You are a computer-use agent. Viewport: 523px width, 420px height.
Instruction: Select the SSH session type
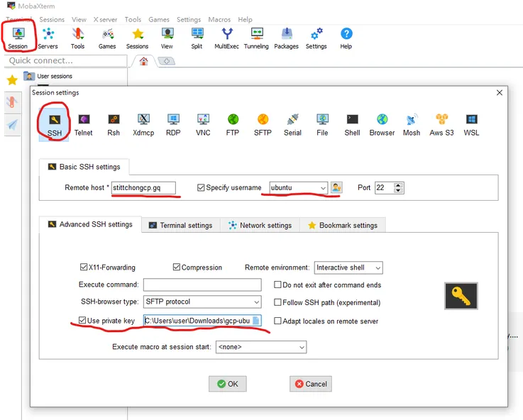54,125
